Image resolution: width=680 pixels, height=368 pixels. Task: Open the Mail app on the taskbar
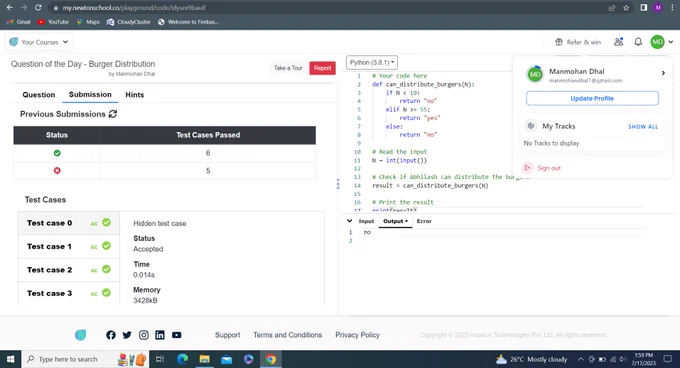pos(226,359)
